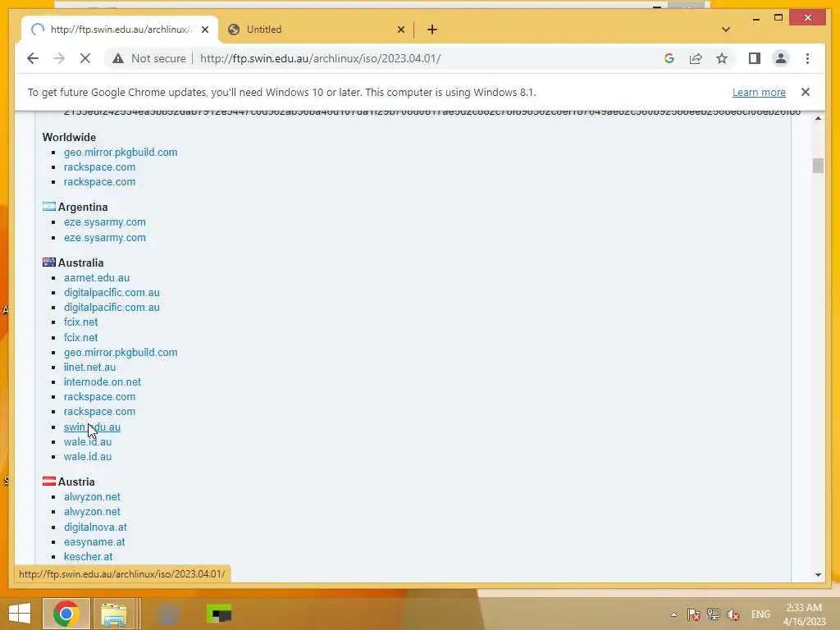Viewport: 840px width, 630px height.
Task: Dismiss the Chrome updates notification bar
Action: pos(806,92)
